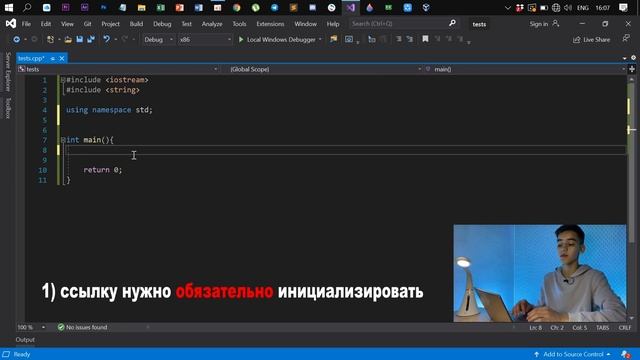The width and height of the screenshot is (640, 360).
Task: Open the Debug configuration dropdown
Action: click(x=158, y=40)
